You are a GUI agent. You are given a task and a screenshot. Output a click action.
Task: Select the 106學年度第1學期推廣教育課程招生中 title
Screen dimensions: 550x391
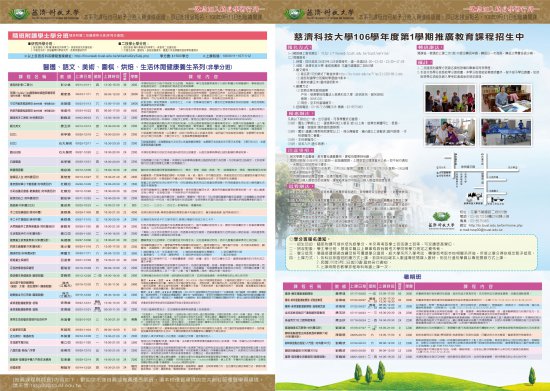(409, 37)
